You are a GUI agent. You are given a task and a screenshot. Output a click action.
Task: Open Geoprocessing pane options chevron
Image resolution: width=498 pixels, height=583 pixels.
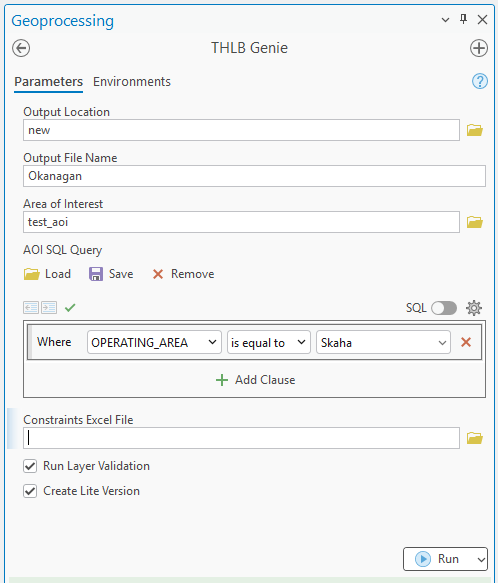click(445, 20)
